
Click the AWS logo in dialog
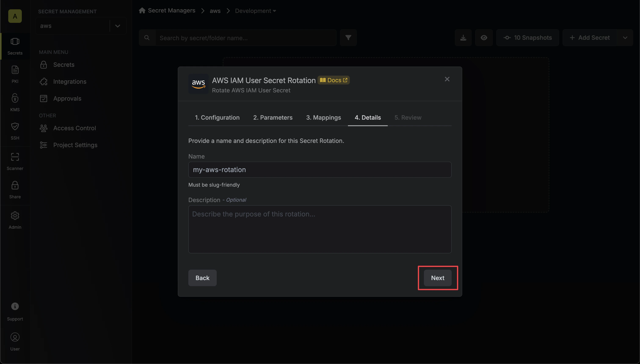coord(198,84)
